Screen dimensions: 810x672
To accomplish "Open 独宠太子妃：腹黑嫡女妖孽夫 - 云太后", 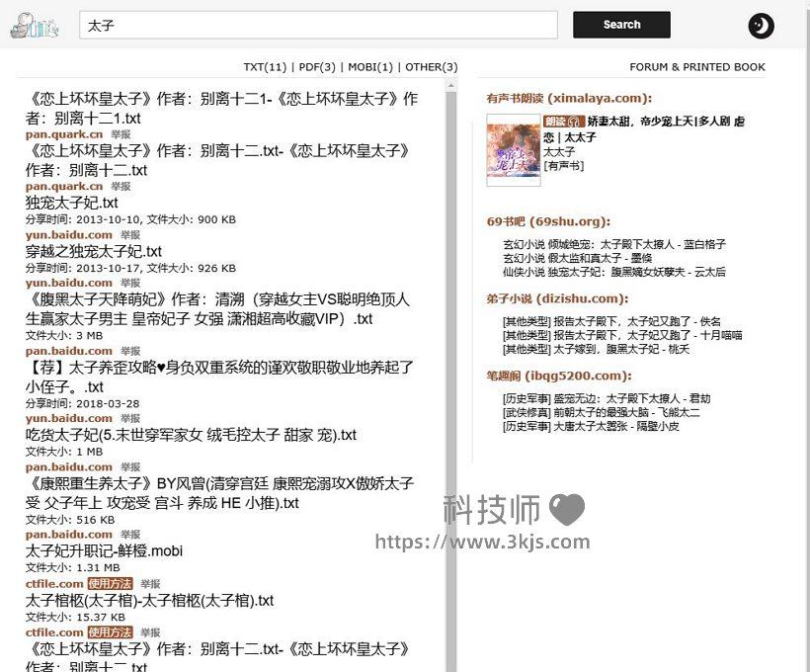I will pos(614,272).
